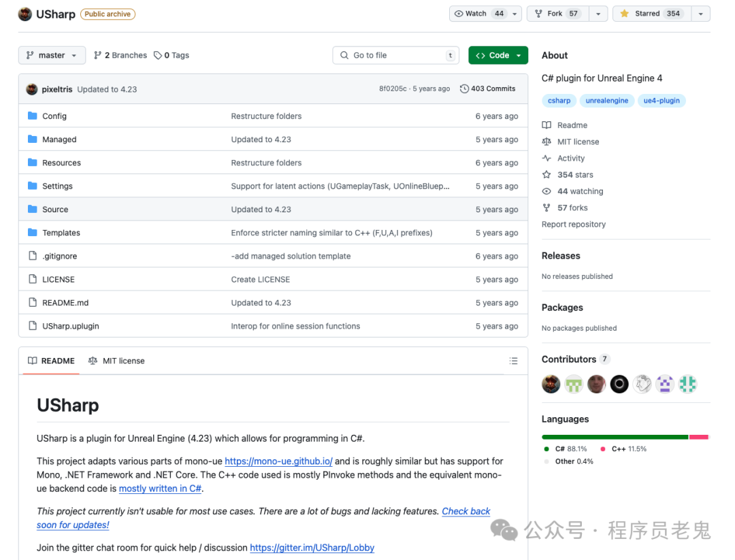Expand the Starred lists dropdown arrow
This screenshot has height=560, width=735.
(701, 14)
